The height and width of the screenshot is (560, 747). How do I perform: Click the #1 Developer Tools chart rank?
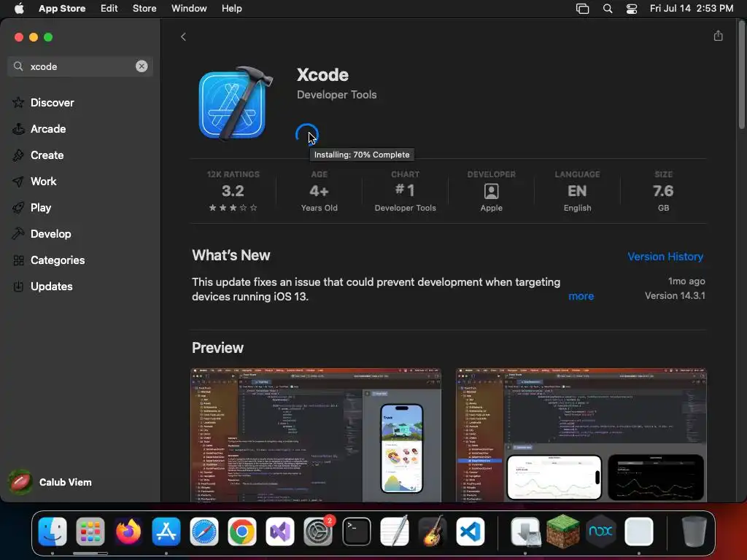[x=405, y=192]
